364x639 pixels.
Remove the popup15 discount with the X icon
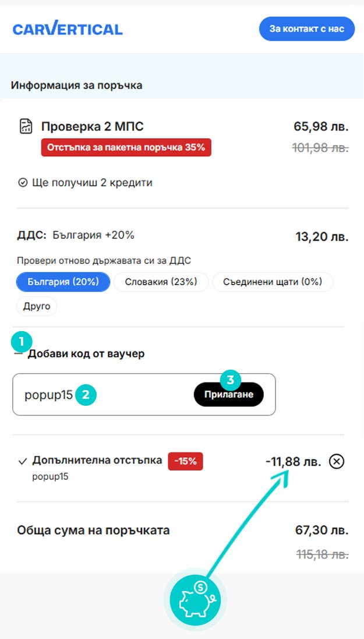[336, 462]
